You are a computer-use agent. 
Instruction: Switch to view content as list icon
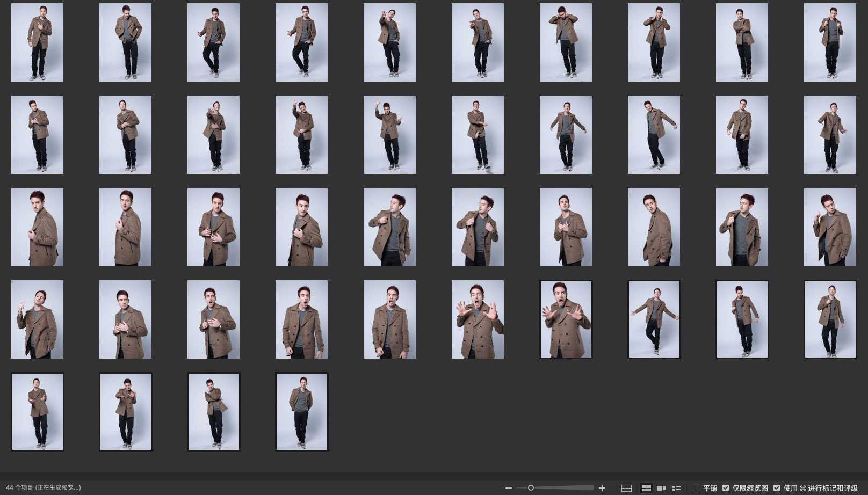677,488
